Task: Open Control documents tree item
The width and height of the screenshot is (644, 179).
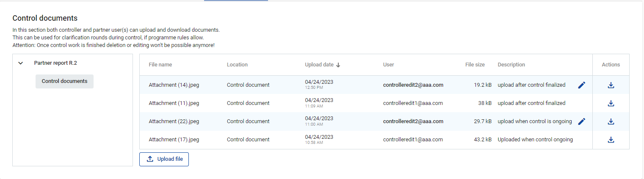Action: pyautogui.click(x=64, y=81)
